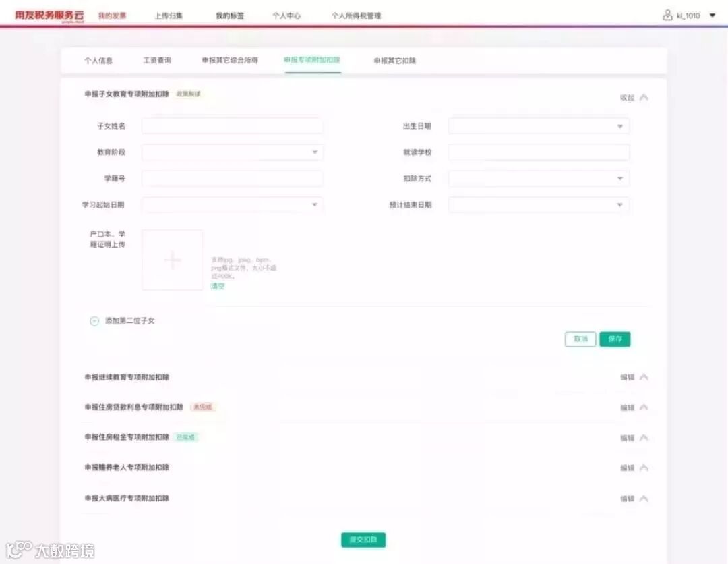
Task: Click the 申报赡养老人专项附加扣除 heading
Action: 127,468
